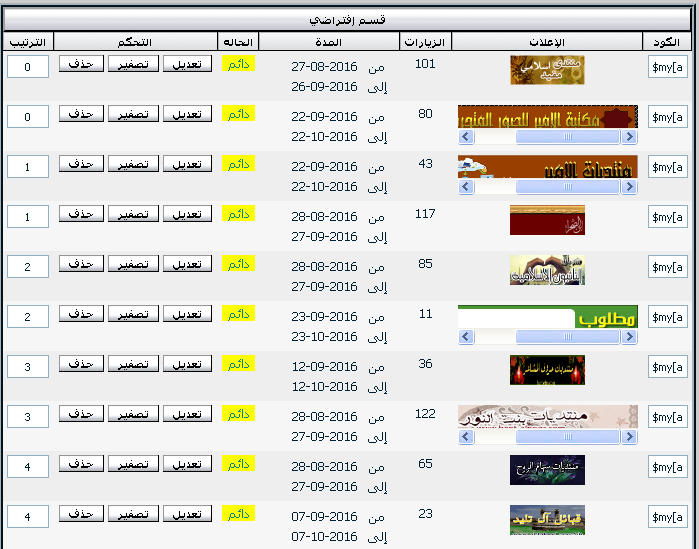Click the التحكم column header
This screenshot has width=699, height=549.
click(x=135, y=42)
